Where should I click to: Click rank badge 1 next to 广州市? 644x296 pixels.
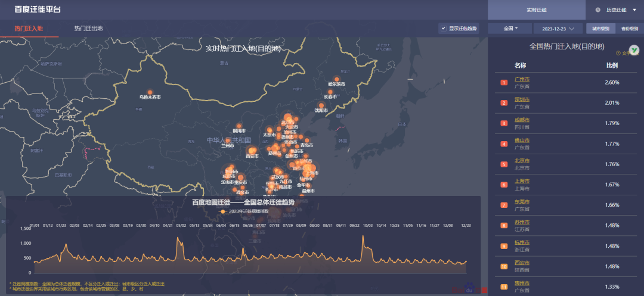point(504,83)
